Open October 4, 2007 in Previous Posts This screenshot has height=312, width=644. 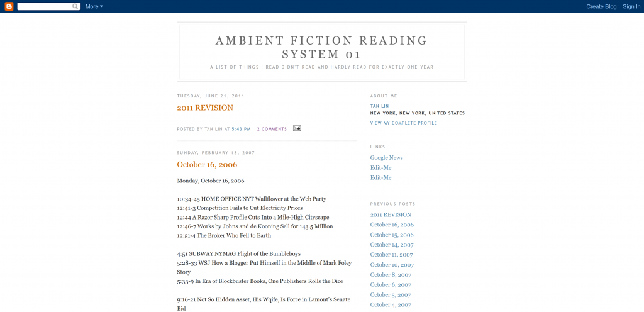tap(391, 304)
